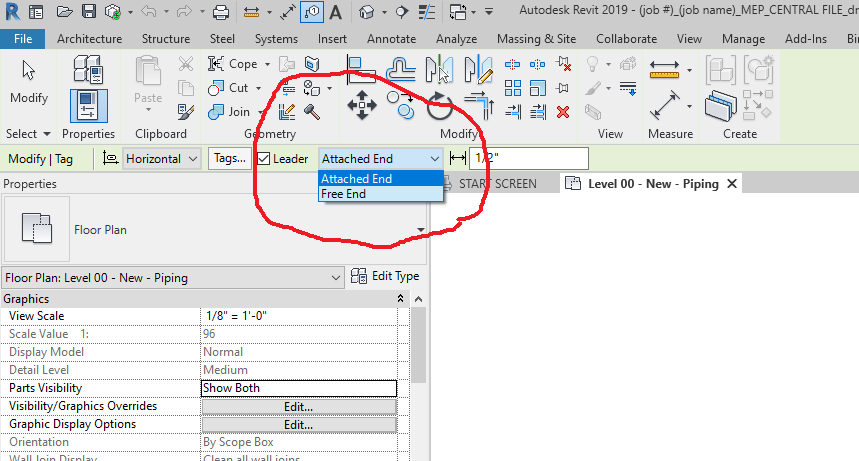Viewport: 859px width, 461px height.
Task: Click the Demolish hammer tool
Action: click(x=312, y=112)
